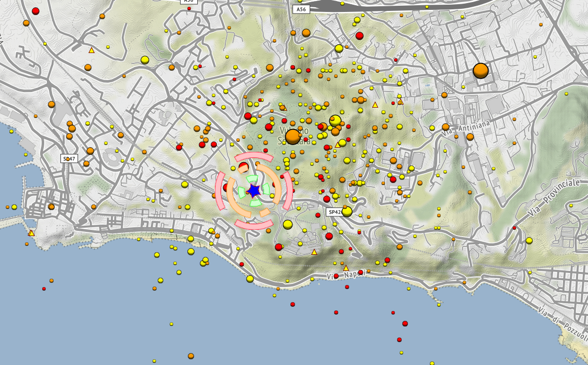Select the green inner ring around the blue star

(x=254, y=191)
